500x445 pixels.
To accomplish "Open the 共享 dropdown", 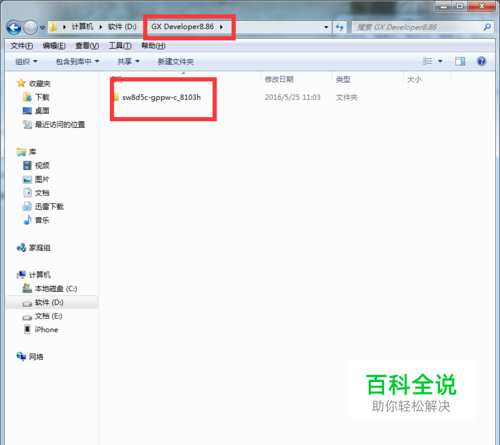I will [x=128, y=62].
